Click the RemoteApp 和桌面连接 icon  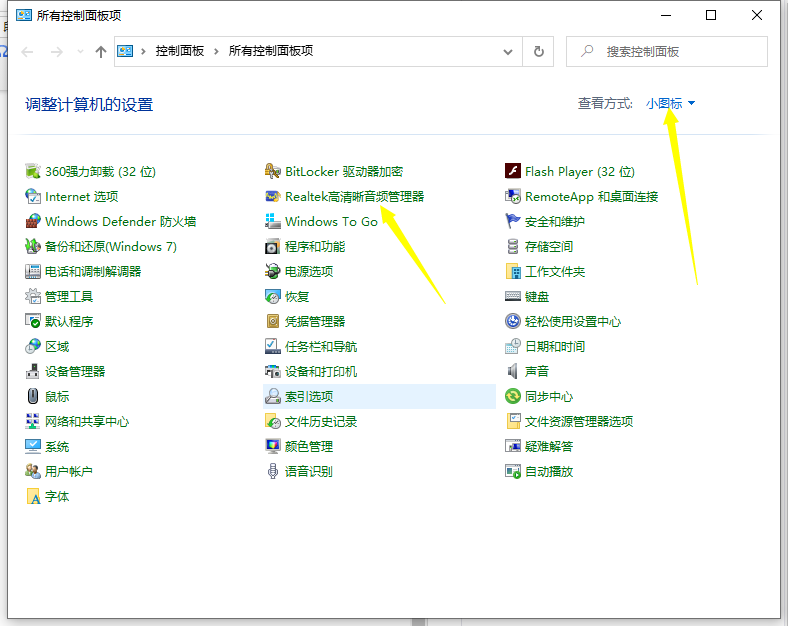point(513,196)
